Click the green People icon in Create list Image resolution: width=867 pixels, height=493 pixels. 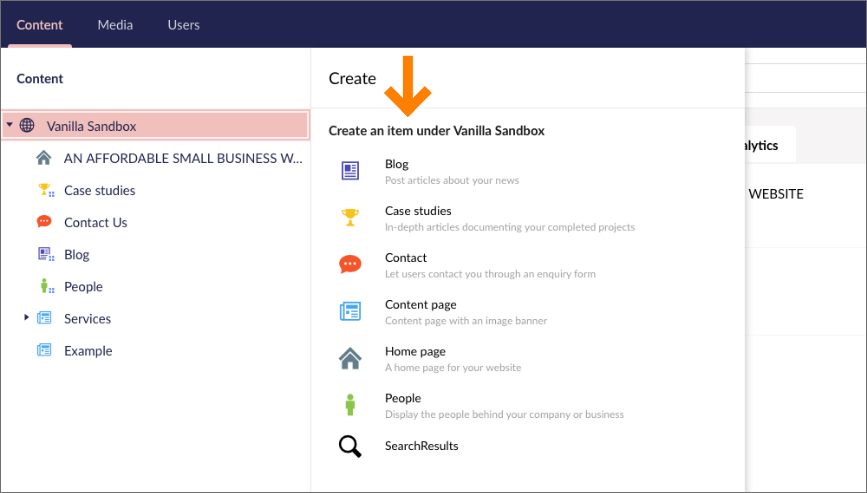coord(350,405)
